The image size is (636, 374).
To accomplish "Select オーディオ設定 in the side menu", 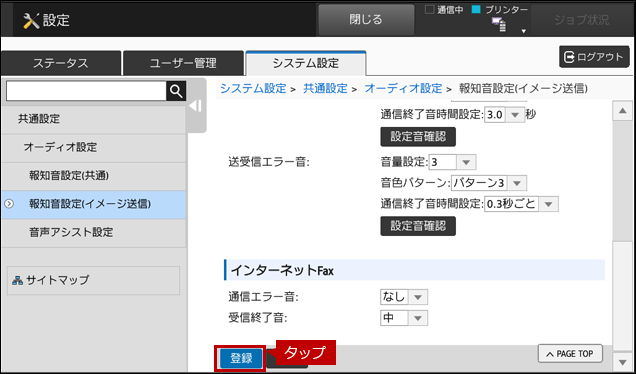I will click(x=94, y=147).
